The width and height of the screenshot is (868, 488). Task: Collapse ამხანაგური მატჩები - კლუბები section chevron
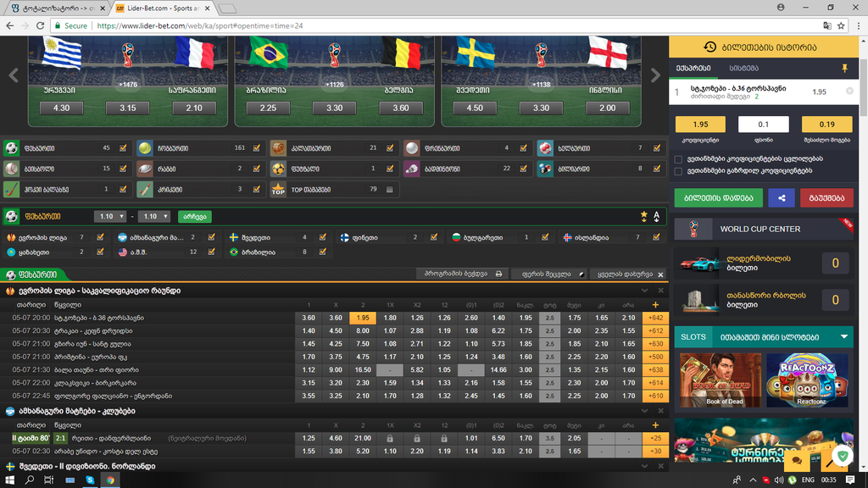pos(644,411)
